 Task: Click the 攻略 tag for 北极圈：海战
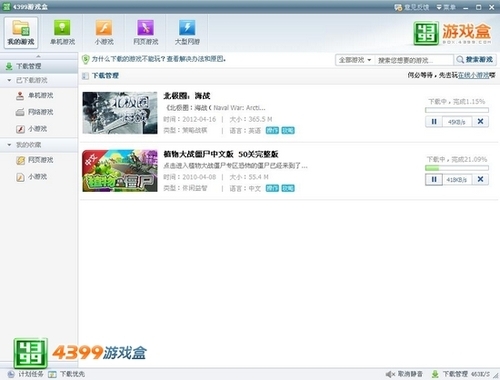pos(288,130)
